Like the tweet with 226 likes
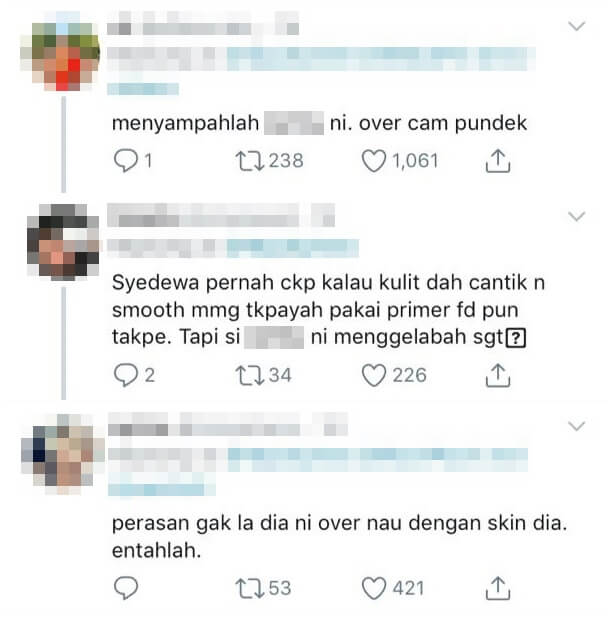Image resolution: width=613 pixels, height=617 pixels. coord(374,375)
